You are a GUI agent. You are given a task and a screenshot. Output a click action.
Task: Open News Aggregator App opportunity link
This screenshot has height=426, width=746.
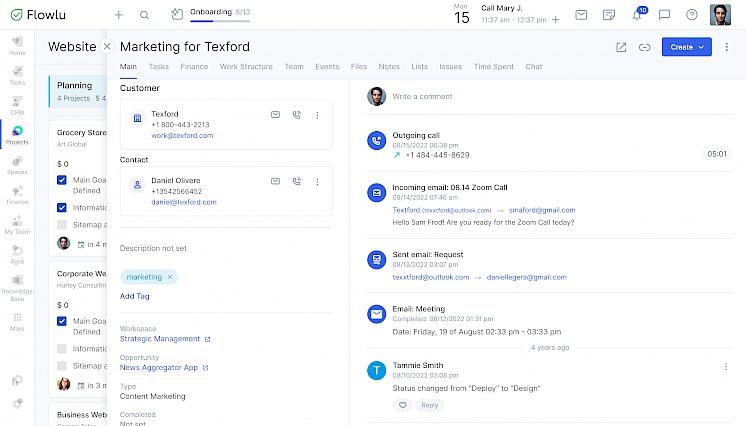point(159,367)
